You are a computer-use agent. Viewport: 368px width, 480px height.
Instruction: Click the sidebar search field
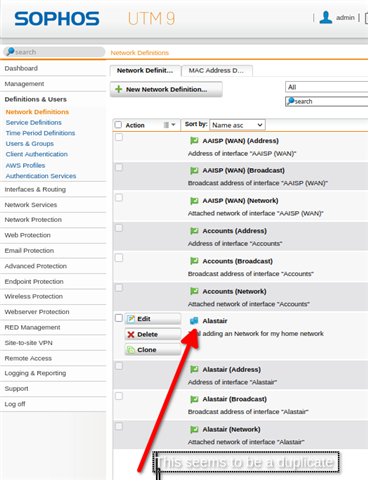[x=54, y=52]
